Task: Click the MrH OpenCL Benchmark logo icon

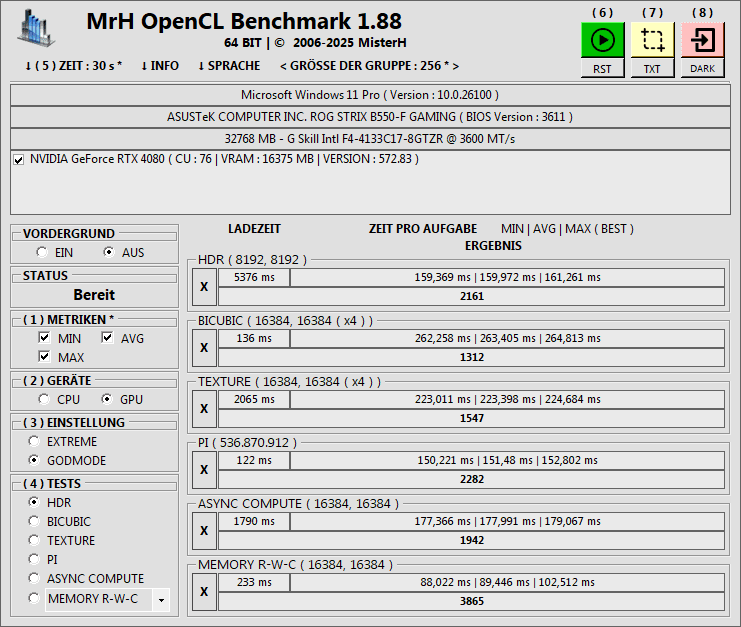Action: pyautogui.click(x=36, y=28)
